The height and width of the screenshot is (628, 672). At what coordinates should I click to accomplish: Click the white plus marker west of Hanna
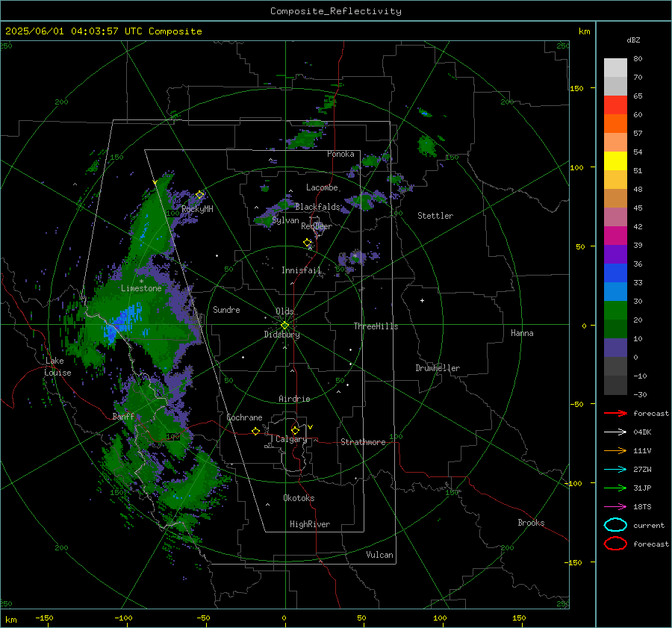422,300
